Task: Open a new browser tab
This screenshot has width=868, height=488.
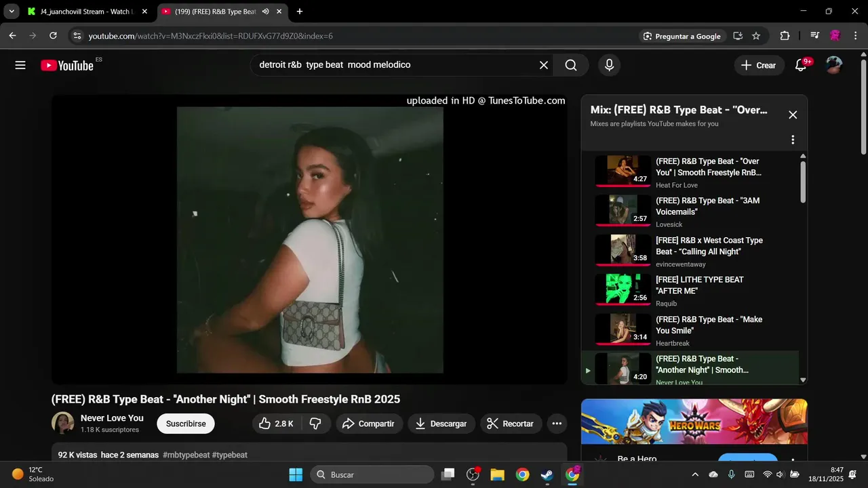Action: (x=300, y=12)
